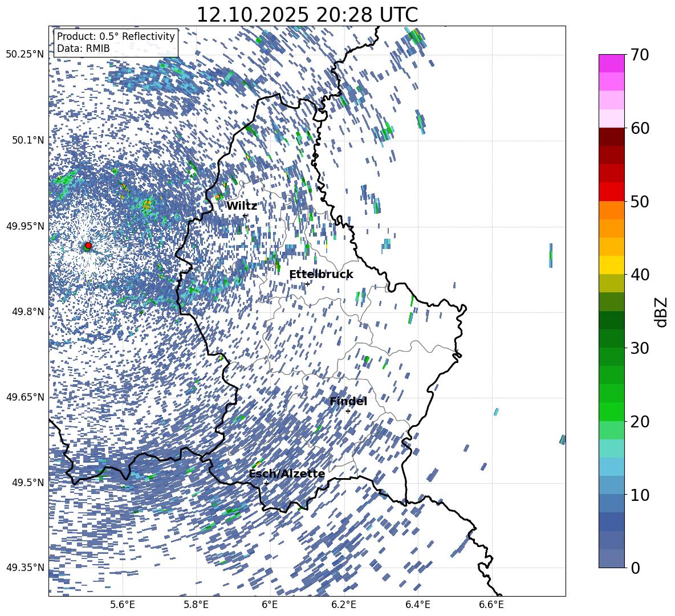Click the 5.6°E longitude label
Screen dimensions: 675x616
(123, 605)
